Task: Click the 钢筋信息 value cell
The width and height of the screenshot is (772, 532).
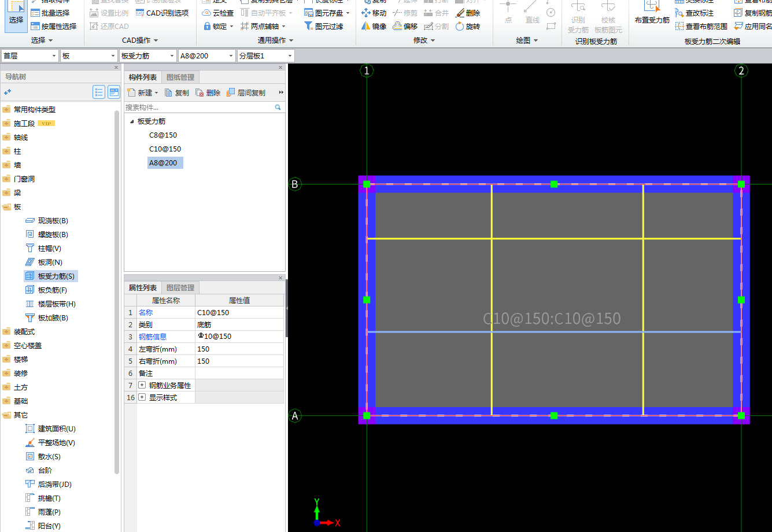Action: [x=239, y=337]
